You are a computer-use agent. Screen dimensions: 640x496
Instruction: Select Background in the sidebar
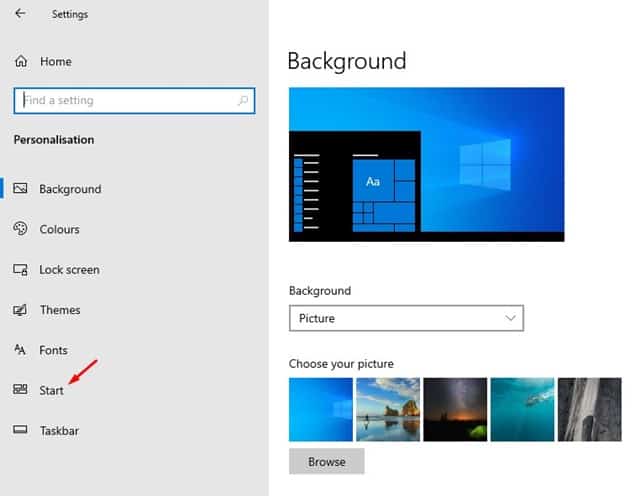[69, 189]
